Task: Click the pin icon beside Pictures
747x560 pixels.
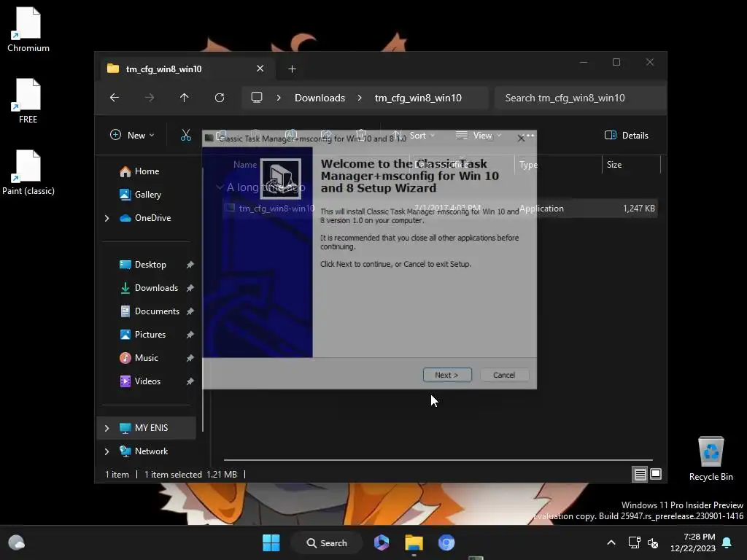Action: pyautogui.click(x=190, y=335)
